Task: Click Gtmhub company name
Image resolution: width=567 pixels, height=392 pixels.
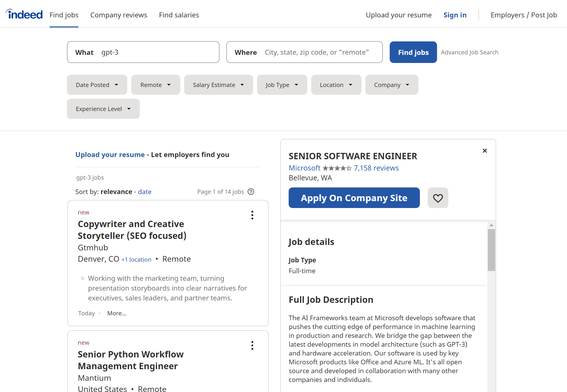Action: [93, 248]
